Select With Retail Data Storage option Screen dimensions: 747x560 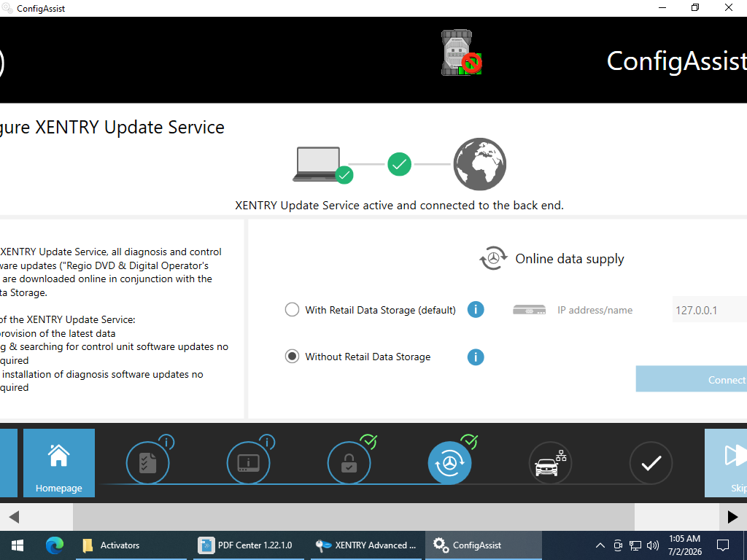[292, 310]
